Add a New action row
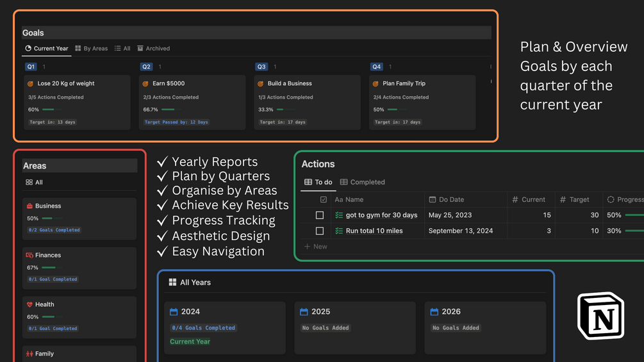 [315, 247]
